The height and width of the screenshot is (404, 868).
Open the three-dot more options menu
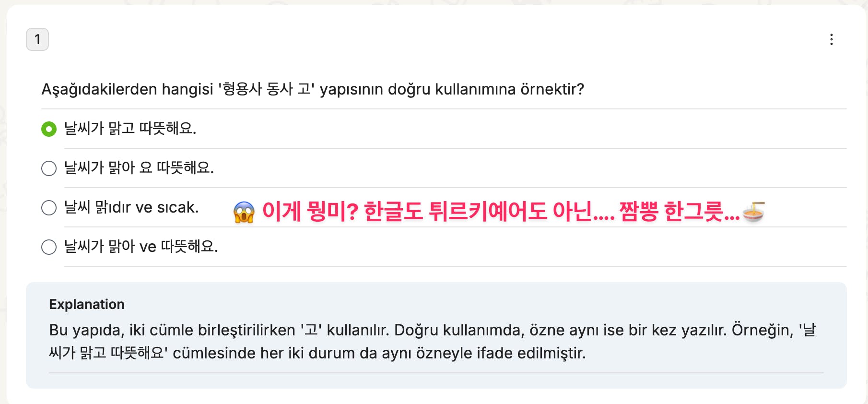click(831, 39)
